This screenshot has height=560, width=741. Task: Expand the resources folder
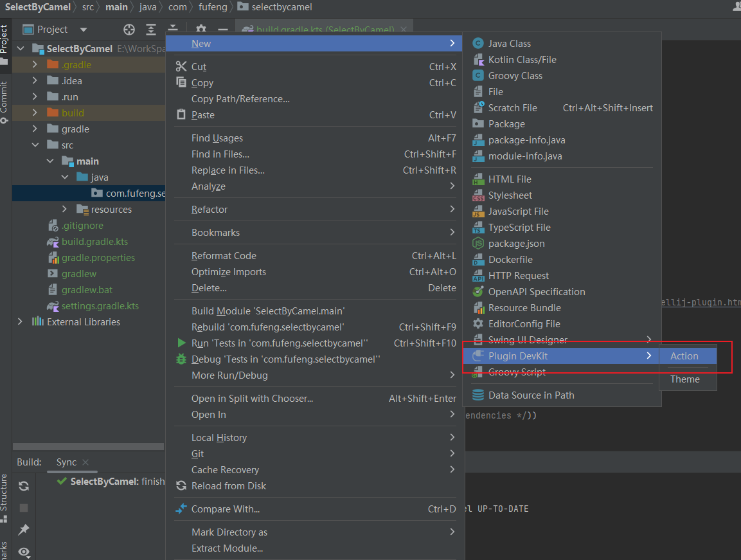(65, 209)
